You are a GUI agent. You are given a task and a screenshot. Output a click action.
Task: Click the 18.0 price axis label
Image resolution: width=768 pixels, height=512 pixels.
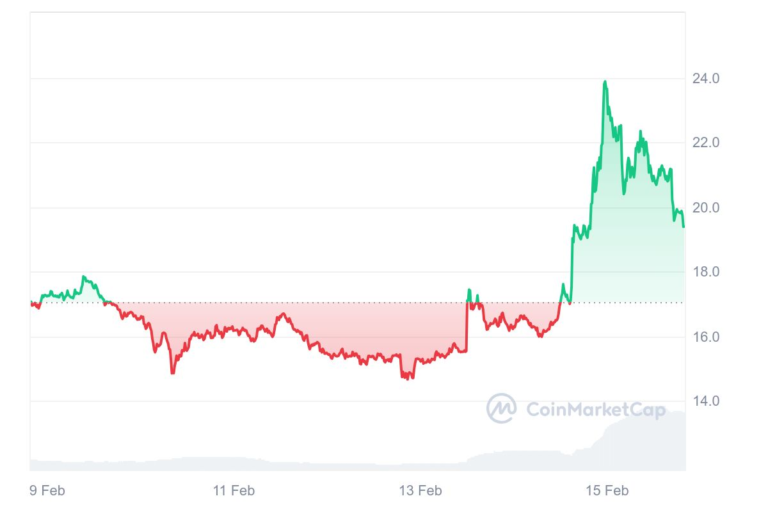[707, 272]
